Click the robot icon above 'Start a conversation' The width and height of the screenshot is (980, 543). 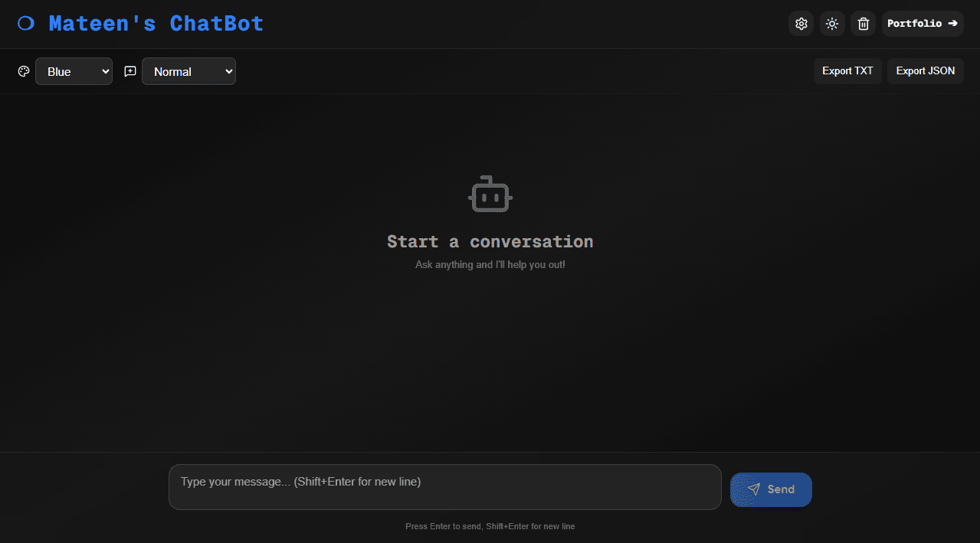[x=490, y=194]
